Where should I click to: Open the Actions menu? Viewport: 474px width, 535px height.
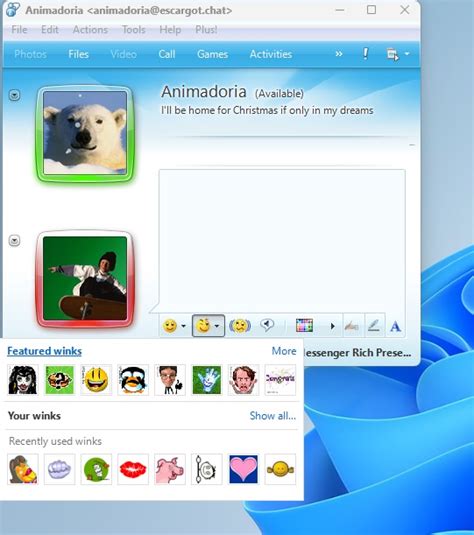90,30
